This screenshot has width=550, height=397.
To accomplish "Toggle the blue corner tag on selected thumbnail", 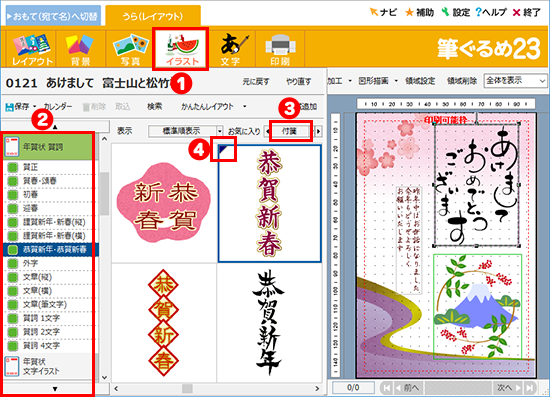I will 222,149.
